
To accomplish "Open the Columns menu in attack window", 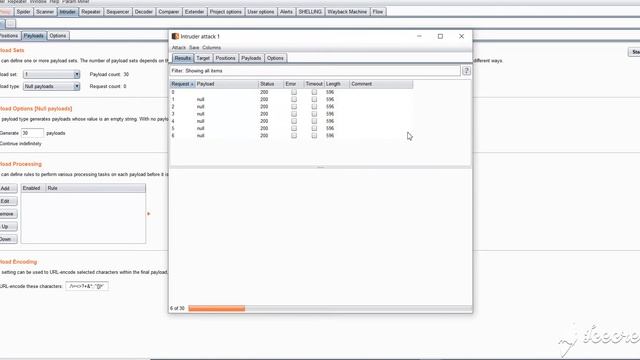I will (211, 48).
